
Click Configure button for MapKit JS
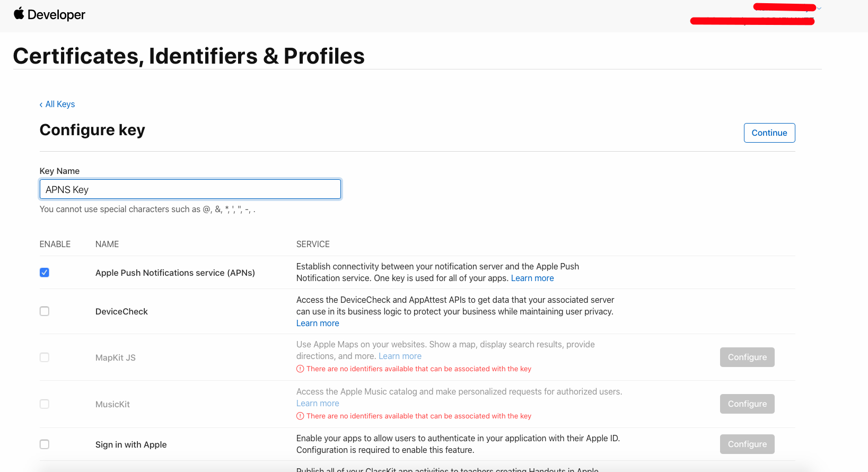747,357
